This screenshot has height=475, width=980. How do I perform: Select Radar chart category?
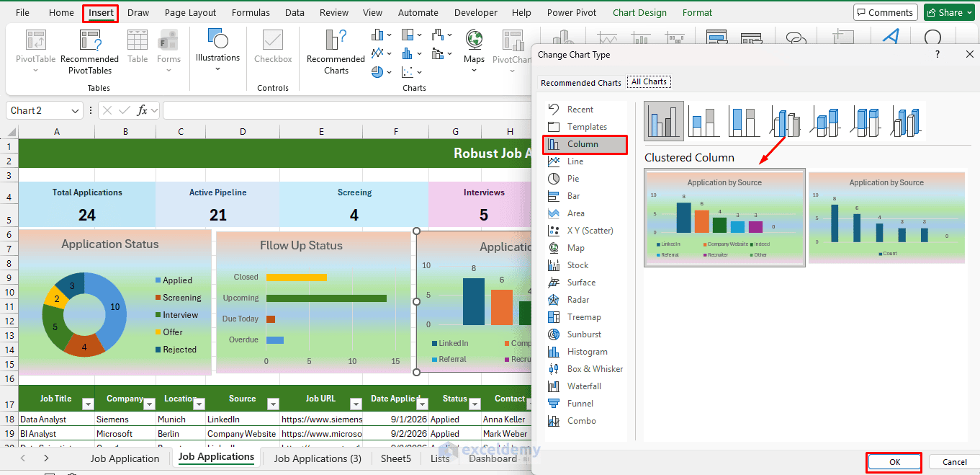(x=585, y=300)
